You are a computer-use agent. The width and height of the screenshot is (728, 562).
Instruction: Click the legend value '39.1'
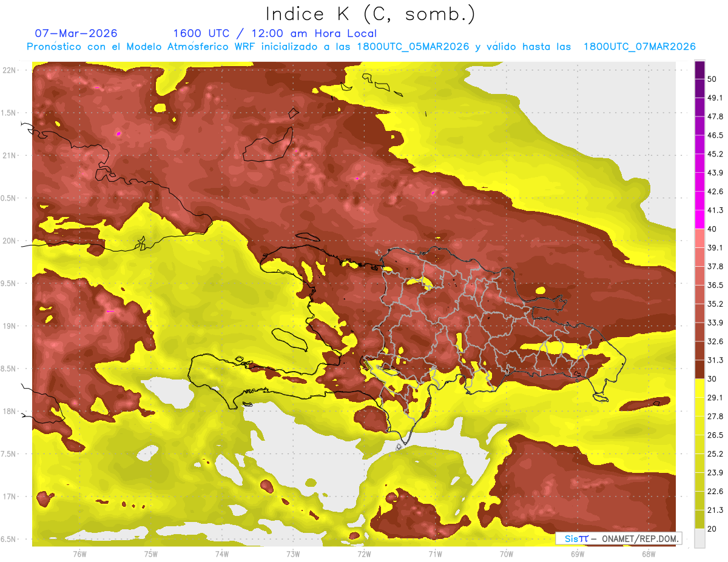pos(715,248)
